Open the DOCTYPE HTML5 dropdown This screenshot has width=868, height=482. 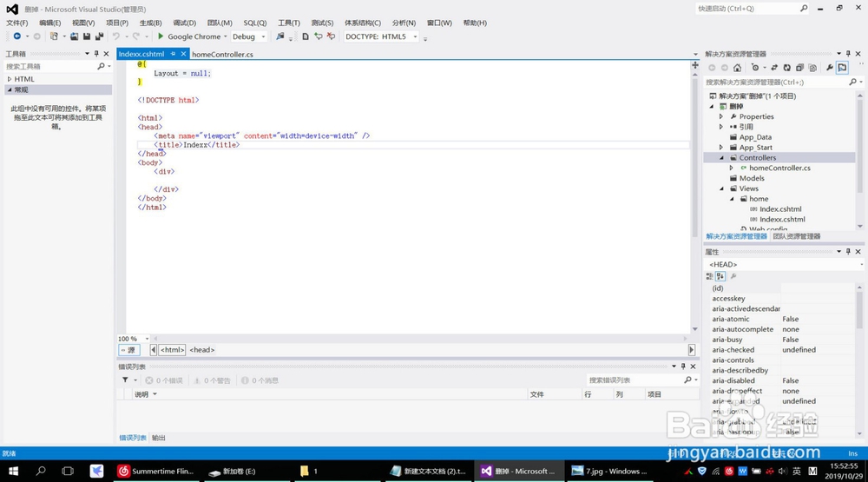415,36
